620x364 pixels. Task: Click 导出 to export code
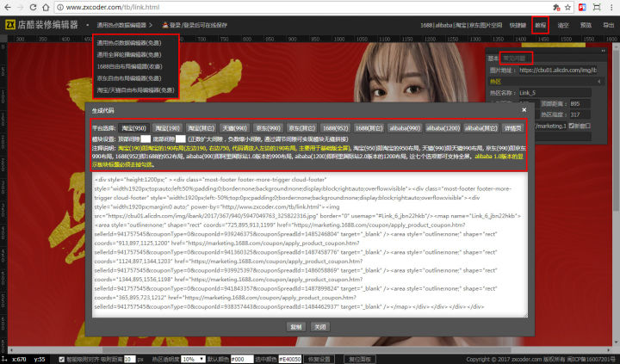pyautogui.click(x=608, y=25)
